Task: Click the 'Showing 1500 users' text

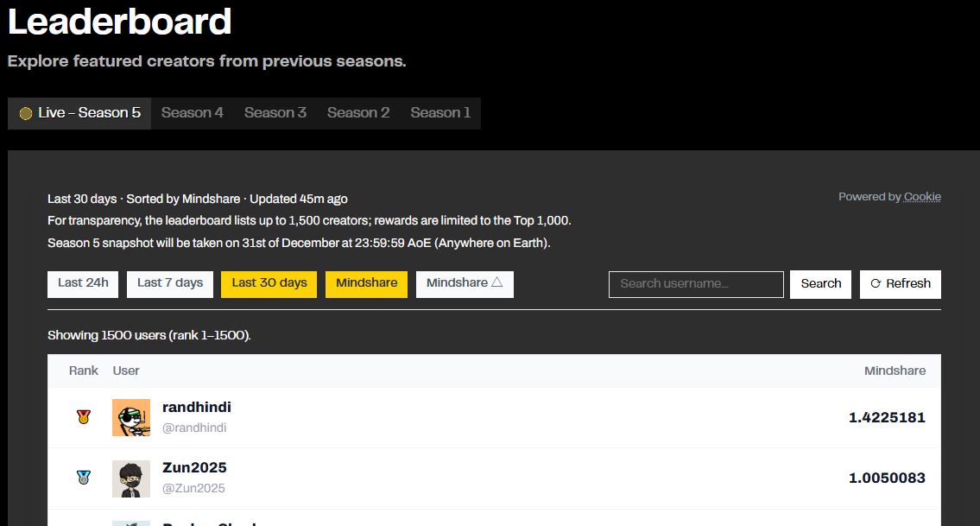Action: 149,335
